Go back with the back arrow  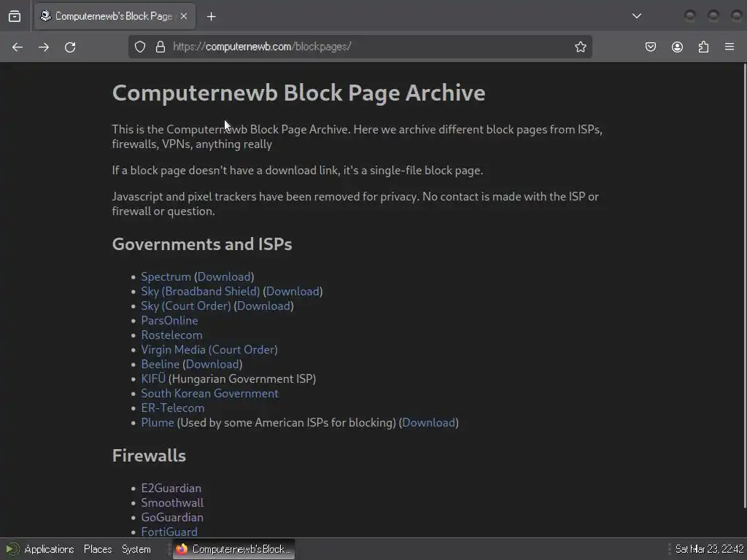click(x=18, y=47)
